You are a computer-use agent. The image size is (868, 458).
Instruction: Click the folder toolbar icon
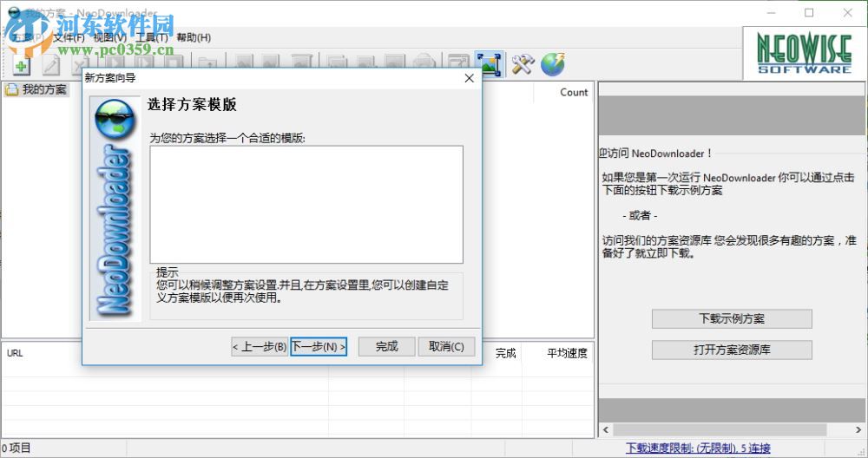207,62
